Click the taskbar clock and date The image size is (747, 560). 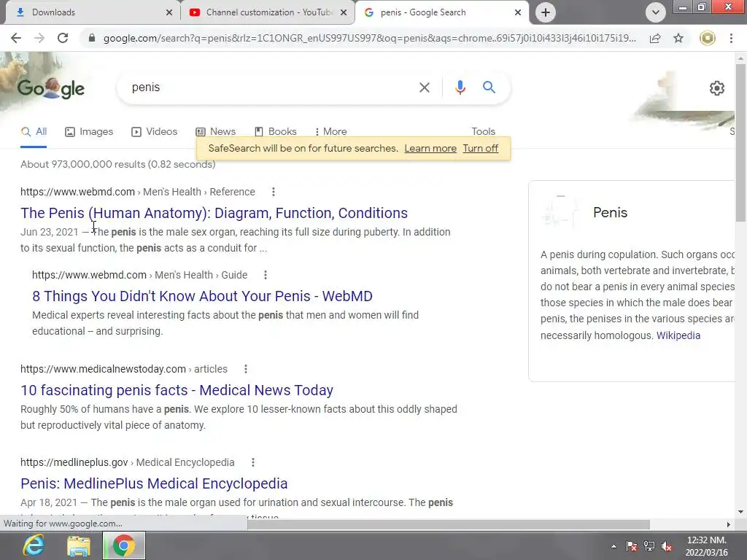[706, 546]
